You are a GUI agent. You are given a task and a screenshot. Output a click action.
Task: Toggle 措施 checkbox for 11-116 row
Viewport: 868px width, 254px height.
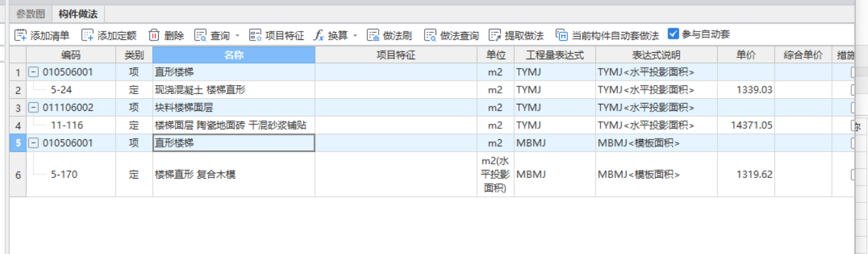coord(853,125)
